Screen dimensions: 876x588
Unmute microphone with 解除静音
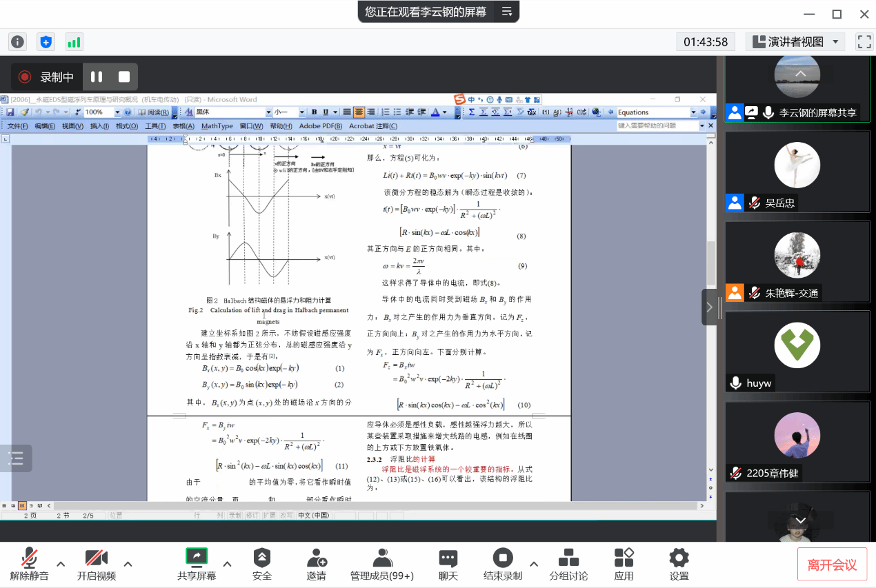29,564
